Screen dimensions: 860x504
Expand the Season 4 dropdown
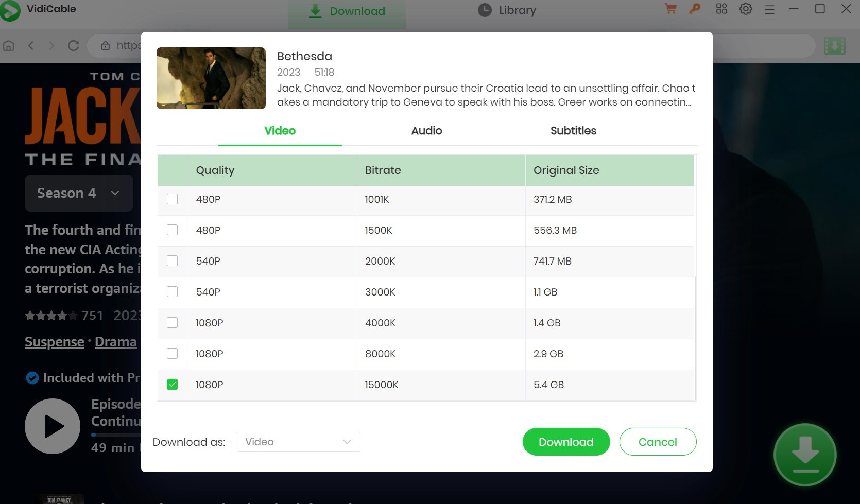point(79,193)
